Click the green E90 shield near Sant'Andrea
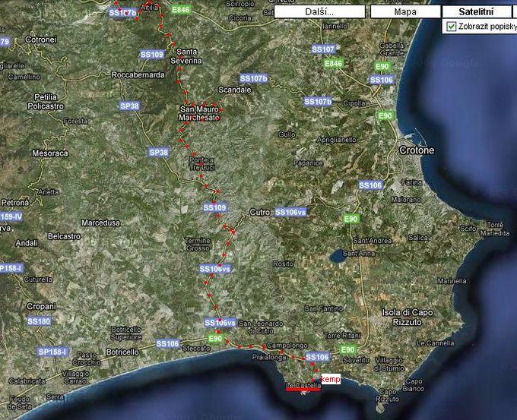The image size is (517, 420). 350,219
